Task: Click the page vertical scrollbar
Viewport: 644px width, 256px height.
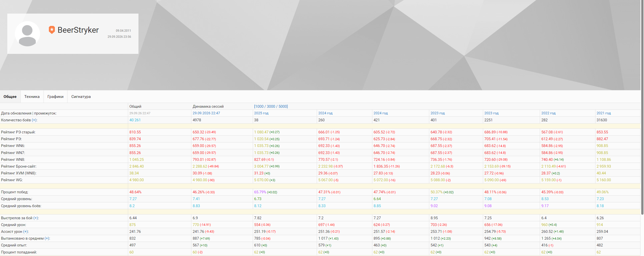Action: (642, 107)
